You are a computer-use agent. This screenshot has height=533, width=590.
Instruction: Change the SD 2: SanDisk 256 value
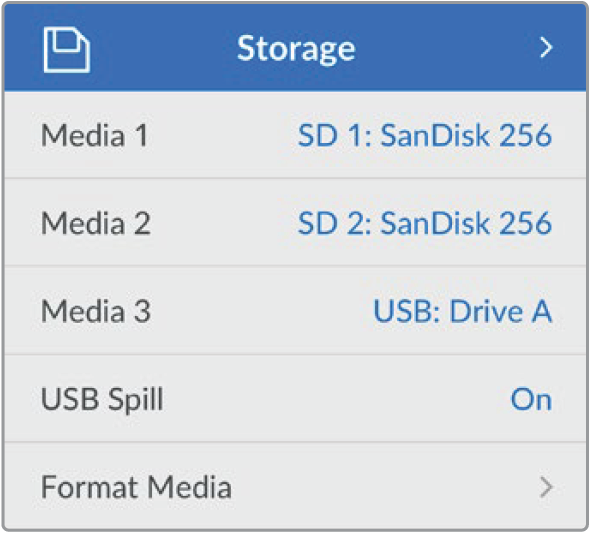coord(424,223)
